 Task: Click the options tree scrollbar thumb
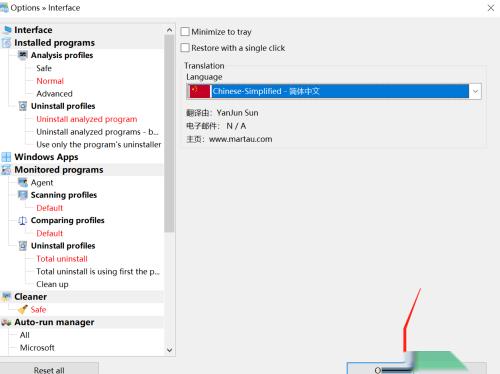[169, 133]
